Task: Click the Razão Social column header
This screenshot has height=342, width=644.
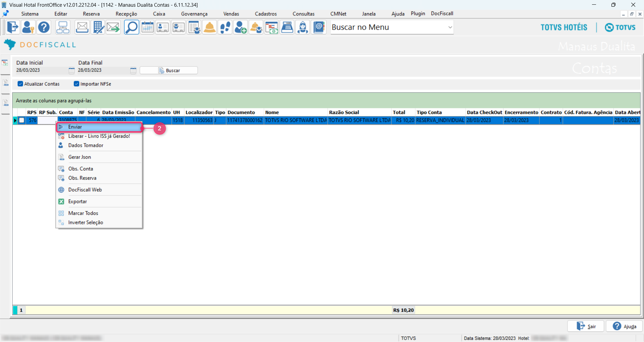Action: pos(360,112)
